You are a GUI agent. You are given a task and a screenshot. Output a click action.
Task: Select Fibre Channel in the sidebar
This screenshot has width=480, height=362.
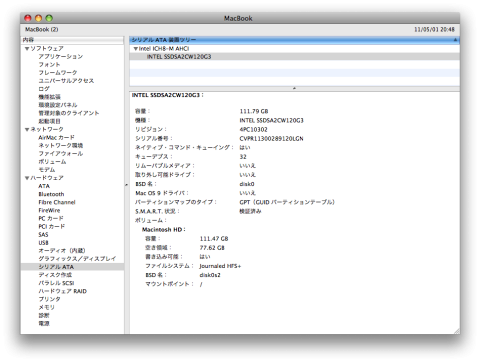click(x=57, y=202)
